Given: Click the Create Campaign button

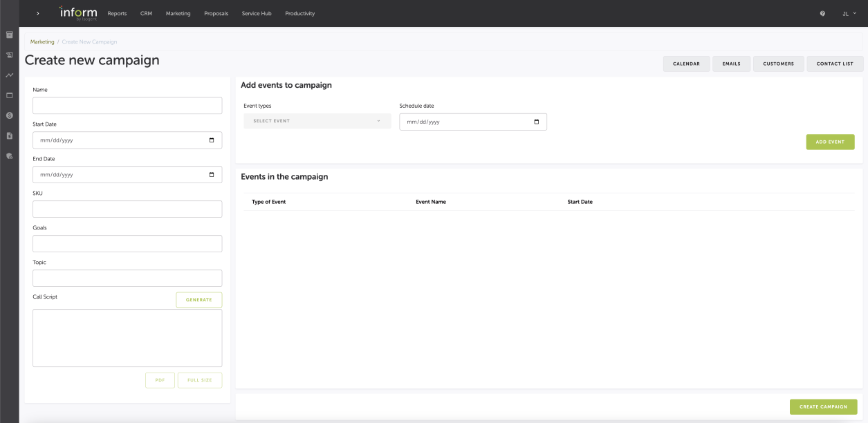Looking at the screenshot, I should click(x=823, y=406).
